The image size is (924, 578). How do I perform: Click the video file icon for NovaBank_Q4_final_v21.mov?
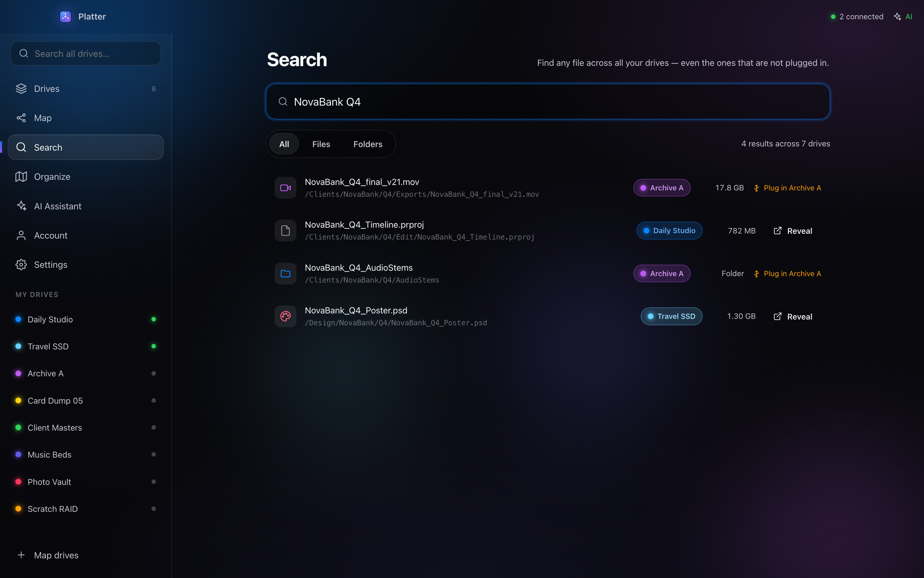pos(286,188)
